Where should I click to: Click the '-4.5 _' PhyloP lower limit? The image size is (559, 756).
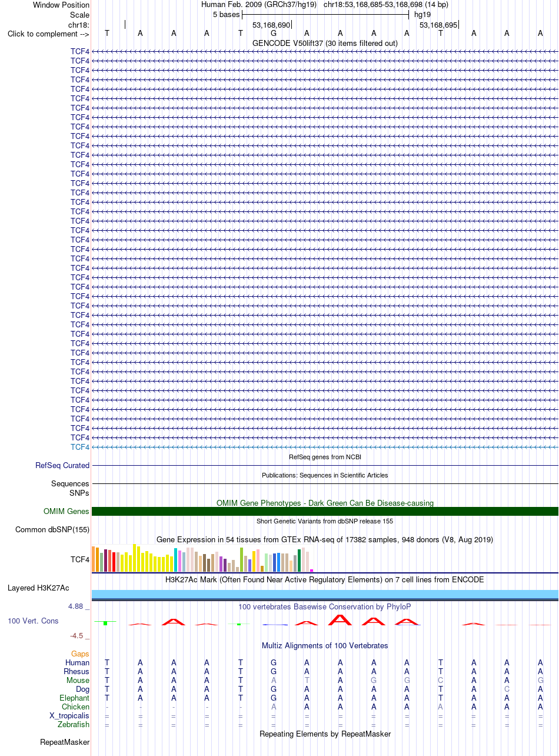coord(80,635)
